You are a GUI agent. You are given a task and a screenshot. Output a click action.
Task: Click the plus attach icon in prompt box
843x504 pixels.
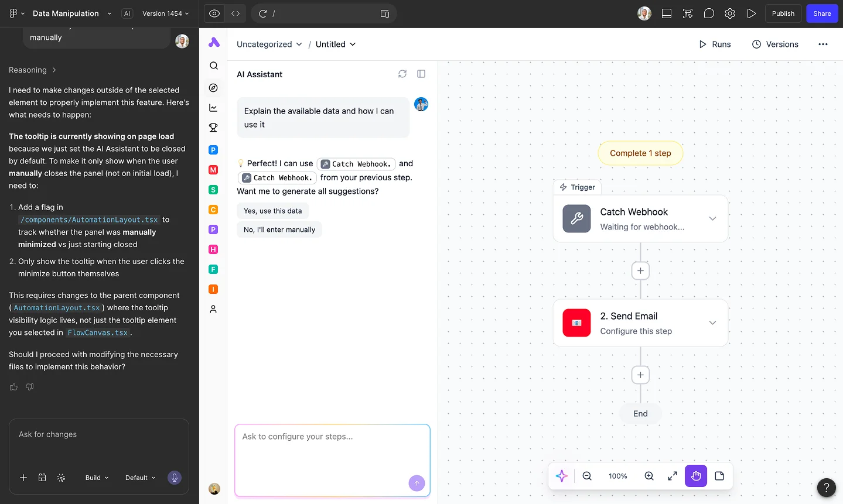(x=23, y=478)
